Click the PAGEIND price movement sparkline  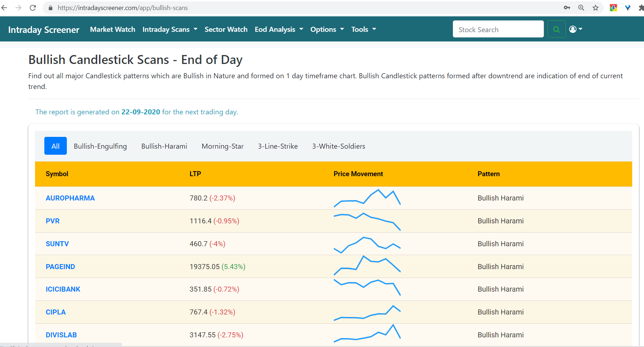pyautogui.click(x=367, y=265)
